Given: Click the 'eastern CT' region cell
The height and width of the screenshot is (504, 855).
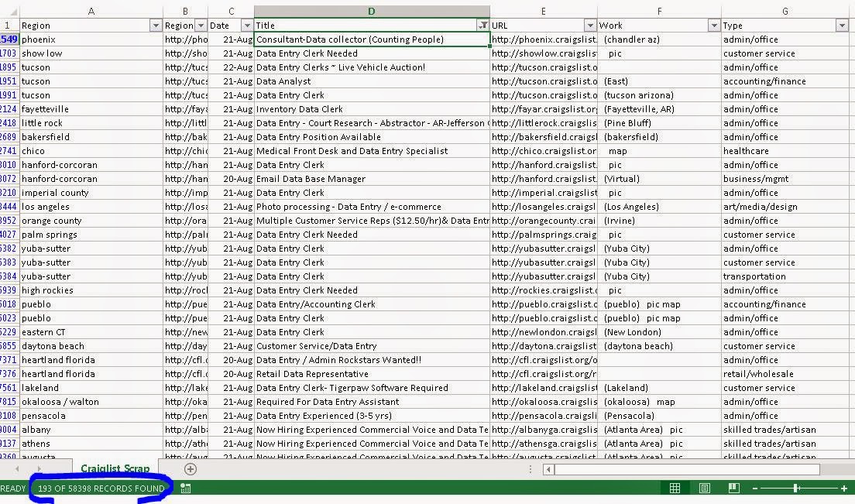Looking at the screenshot, I should (x=91, y=332).
